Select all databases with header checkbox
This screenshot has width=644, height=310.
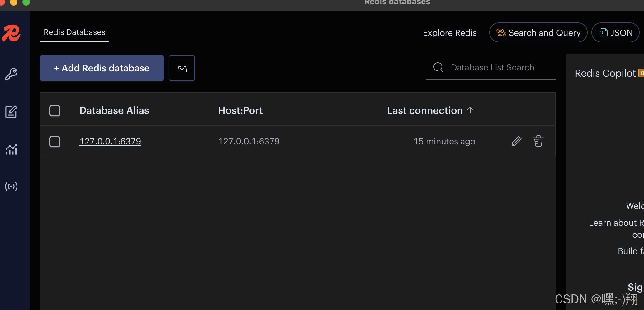[x=55, y=110]
